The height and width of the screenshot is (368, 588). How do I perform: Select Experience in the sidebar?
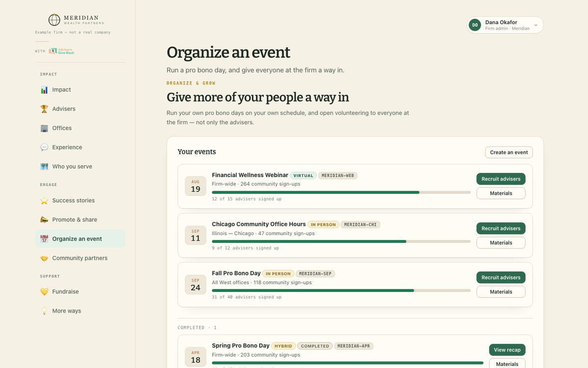[x=80, y=147]
